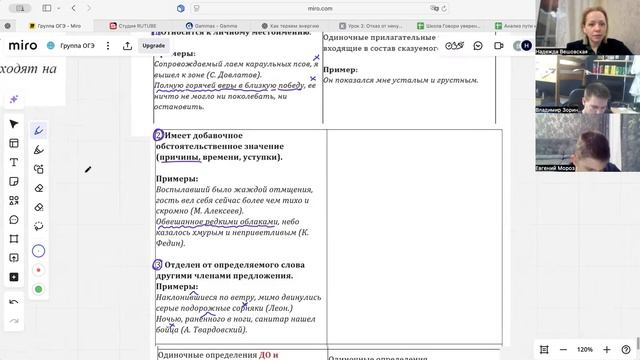The width and height of the screenshot is (640, 360).
Task: Open the Miro AI sparkle assistant
Action: click(x=14, y=99)
